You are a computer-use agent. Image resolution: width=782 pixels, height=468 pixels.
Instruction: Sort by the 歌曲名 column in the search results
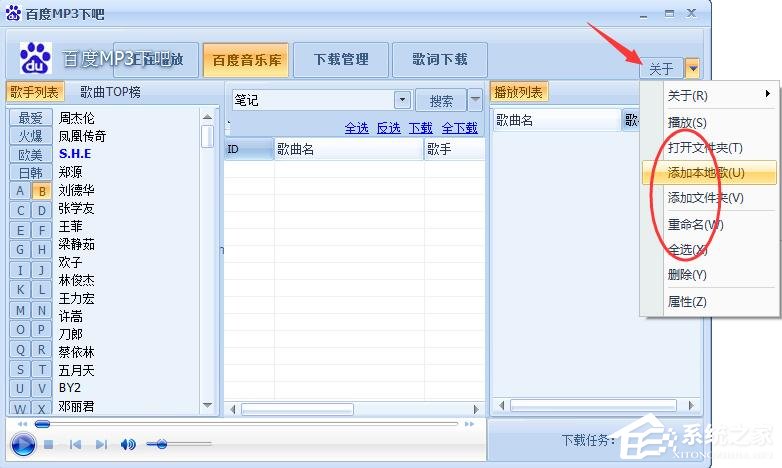(x=349, y=149)
